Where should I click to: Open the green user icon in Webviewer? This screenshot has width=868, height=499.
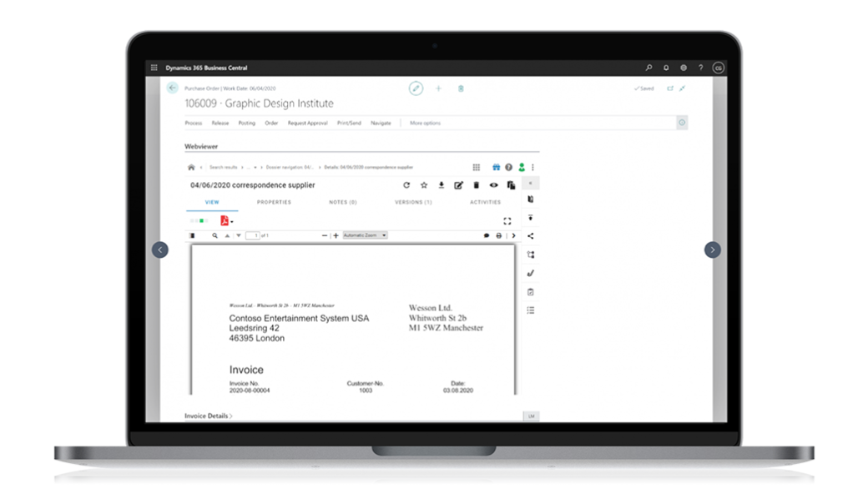tap(522, 167)
